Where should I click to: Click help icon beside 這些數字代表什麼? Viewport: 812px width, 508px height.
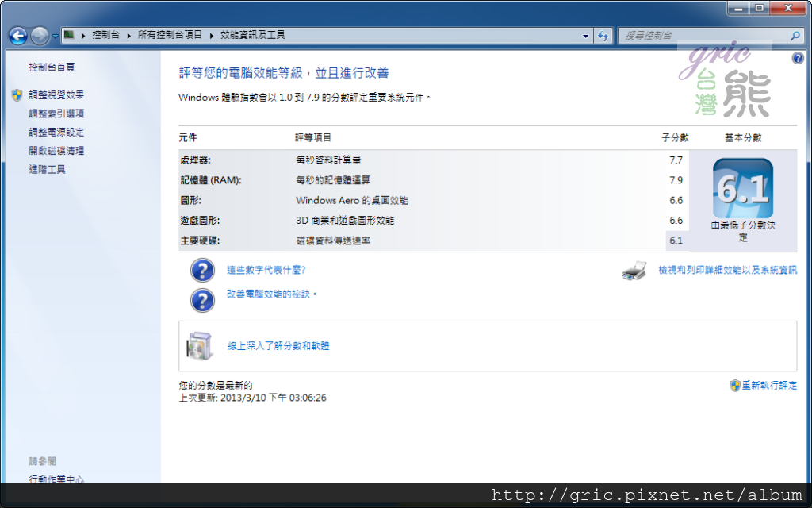[202, 271]
